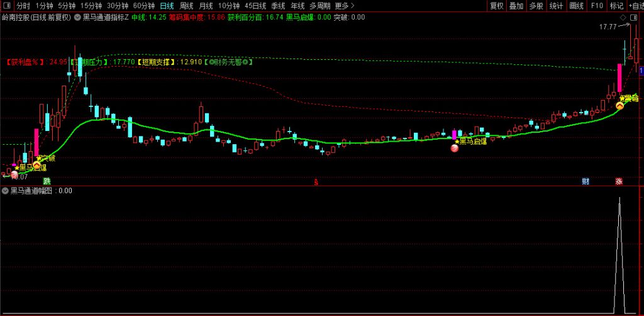This screenshot has height=316, width=644.
Task: Open F10 company information
Action: point(597,6)
